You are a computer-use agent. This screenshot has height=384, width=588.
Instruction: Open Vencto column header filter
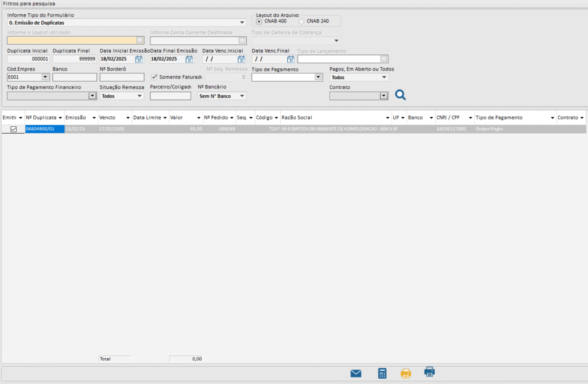(x=128, y=118)
